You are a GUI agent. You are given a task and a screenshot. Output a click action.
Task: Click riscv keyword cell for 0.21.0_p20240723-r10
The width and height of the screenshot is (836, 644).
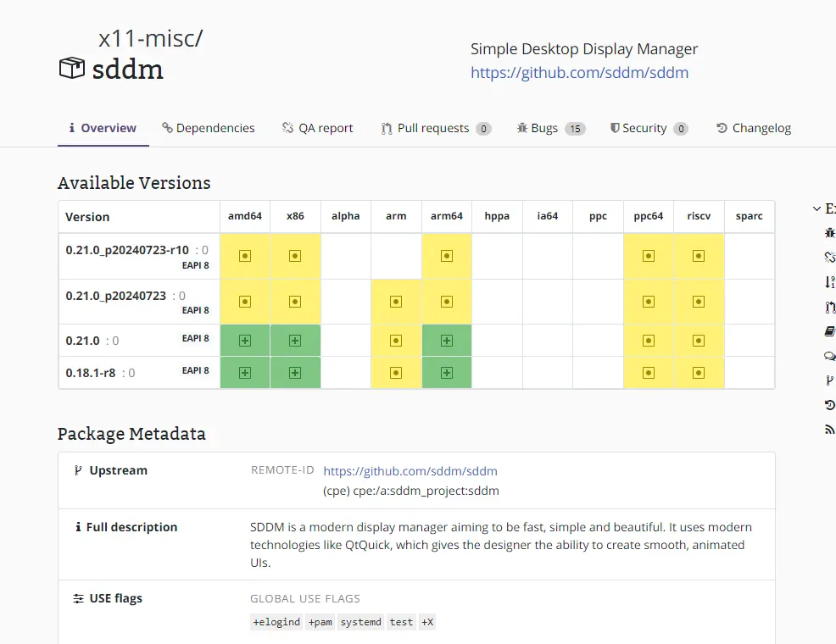pos(699,256)
